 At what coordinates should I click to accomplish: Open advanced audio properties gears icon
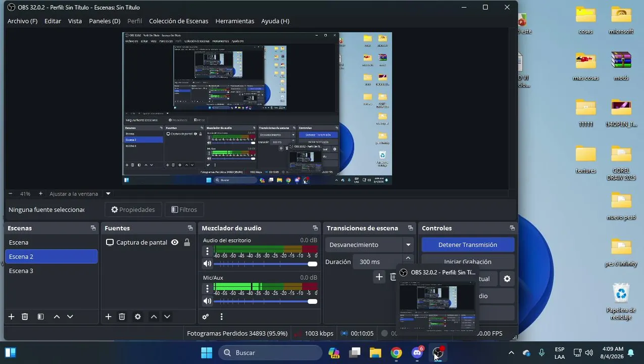tap(206, 316)
